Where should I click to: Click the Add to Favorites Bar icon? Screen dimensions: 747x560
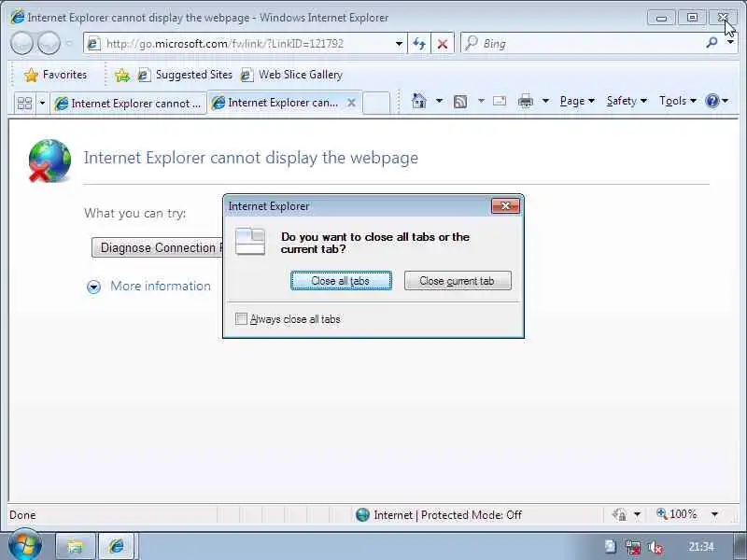122,75
